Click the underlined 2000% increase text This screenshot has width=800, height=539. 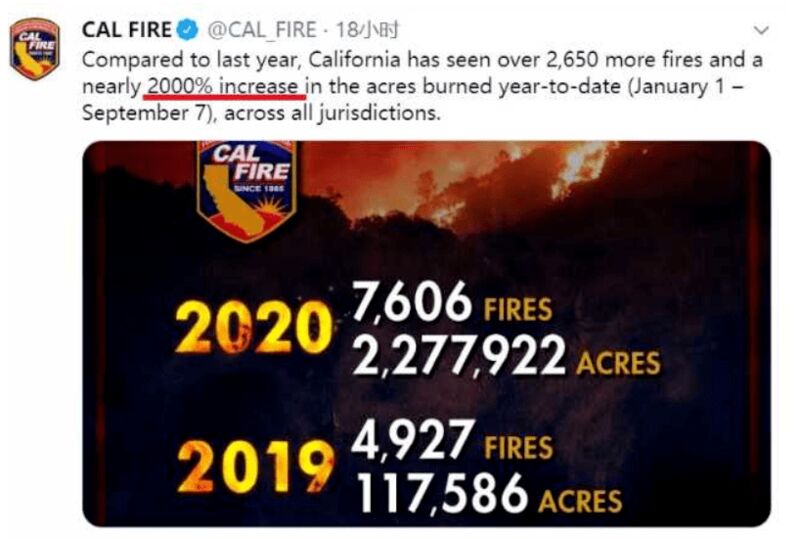point(224,86)
